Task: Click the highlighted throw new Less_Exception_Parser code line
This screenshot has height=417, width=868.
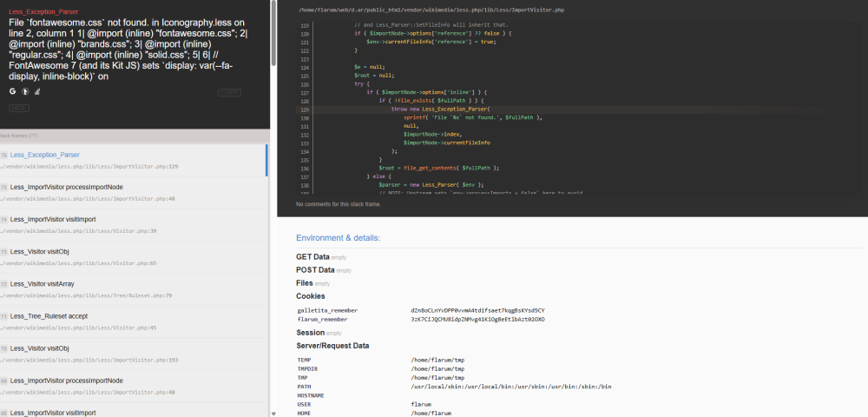Action: [582, 109]
